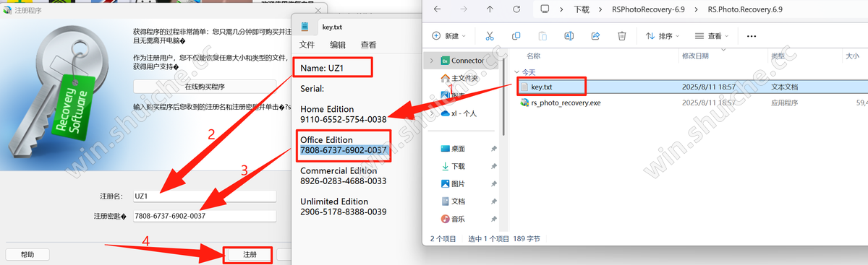868x265 pixels.
Task: Unpin 文档 using its pin icon
Action: coord(493,201)
